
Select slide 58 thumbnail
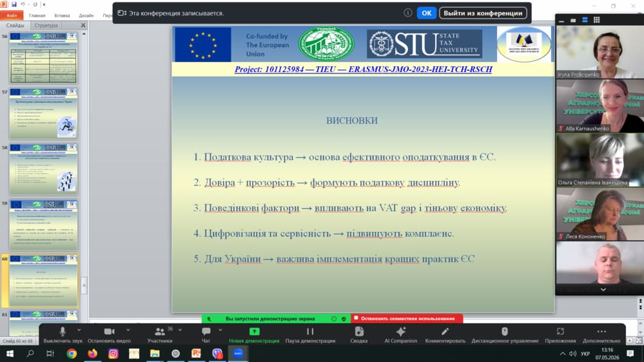point(44,169)
